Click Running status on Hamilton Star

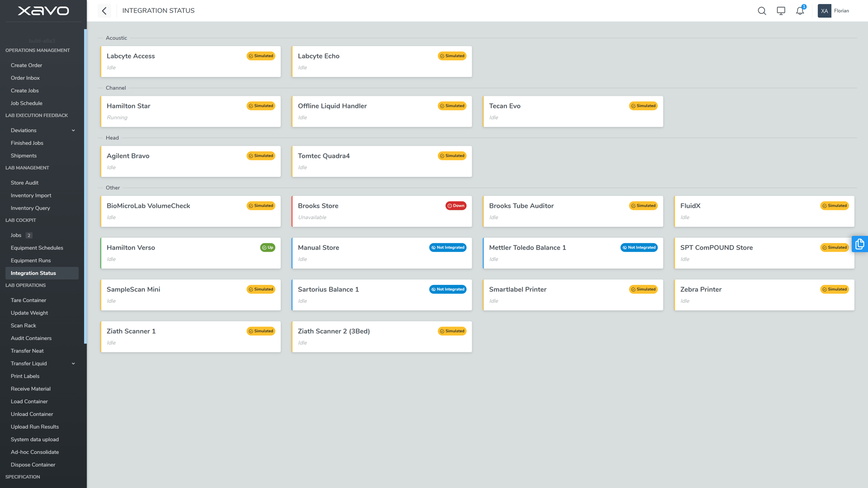coord(117,118)
